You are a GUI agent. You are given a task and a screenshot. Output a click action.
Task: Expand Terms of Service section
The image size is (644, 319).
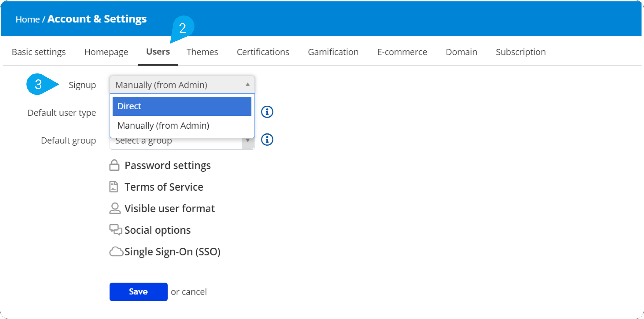tap(164, 187)
